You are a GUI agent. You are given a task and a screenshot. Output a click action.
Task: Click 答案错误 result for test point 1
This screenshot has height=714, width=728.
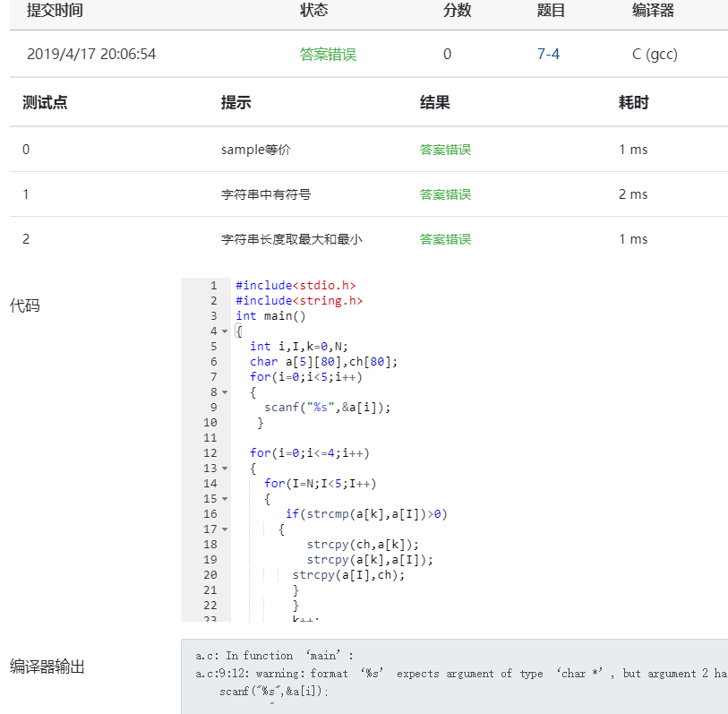445,194
